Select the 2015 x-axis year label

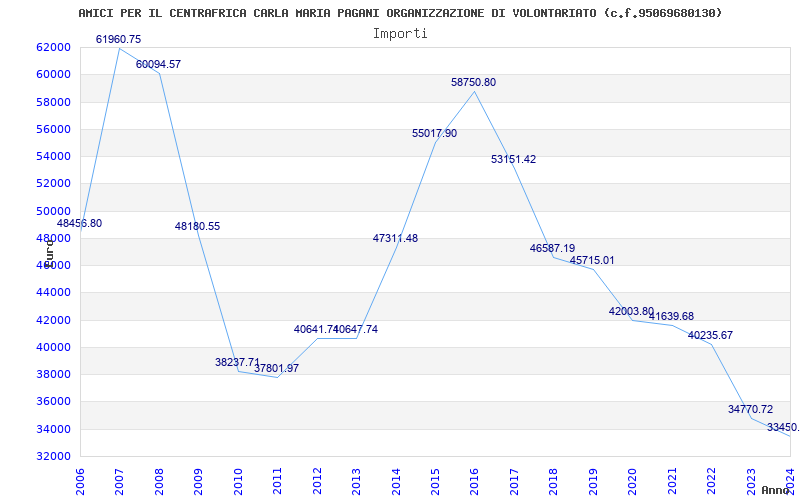[435, 480]
